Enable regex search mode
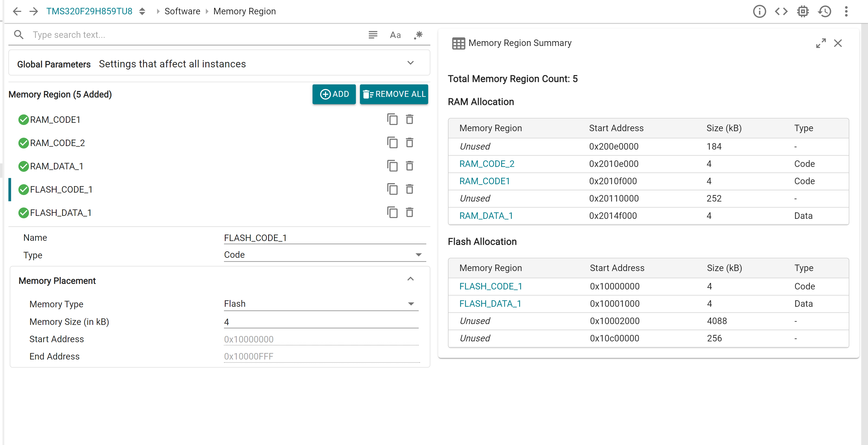 (418, 35)
